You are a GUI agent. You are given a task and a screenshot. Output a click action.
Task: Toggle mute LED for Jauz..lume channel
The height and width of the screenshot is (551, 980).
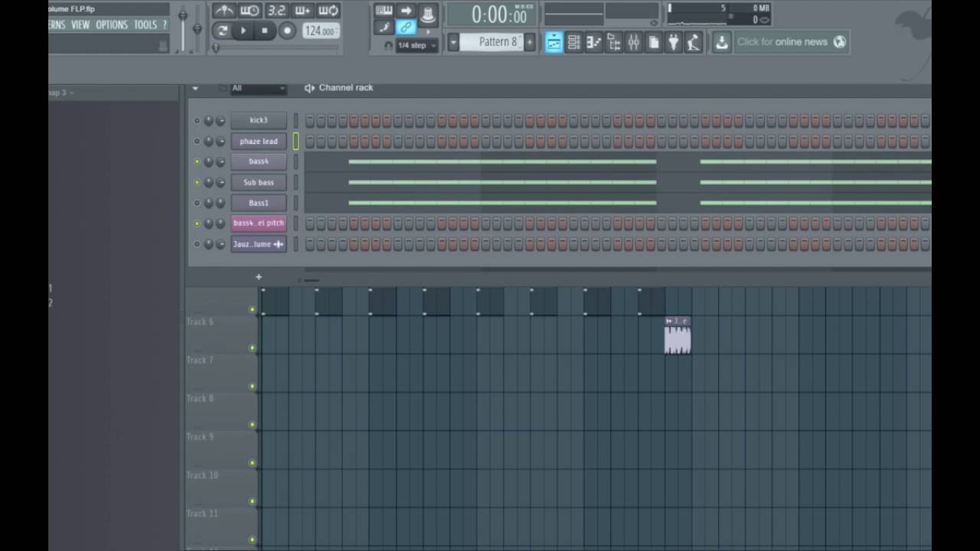coord(197,244)
